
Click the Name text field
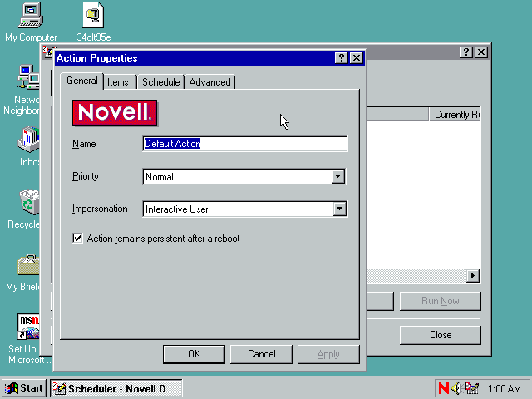pos(244,144)
